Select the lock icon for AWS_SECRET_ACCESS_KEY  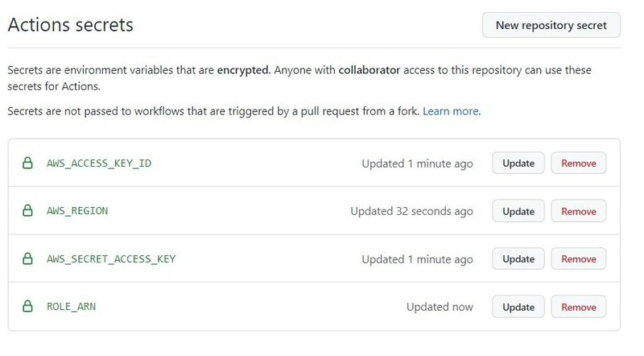point(27,259)
